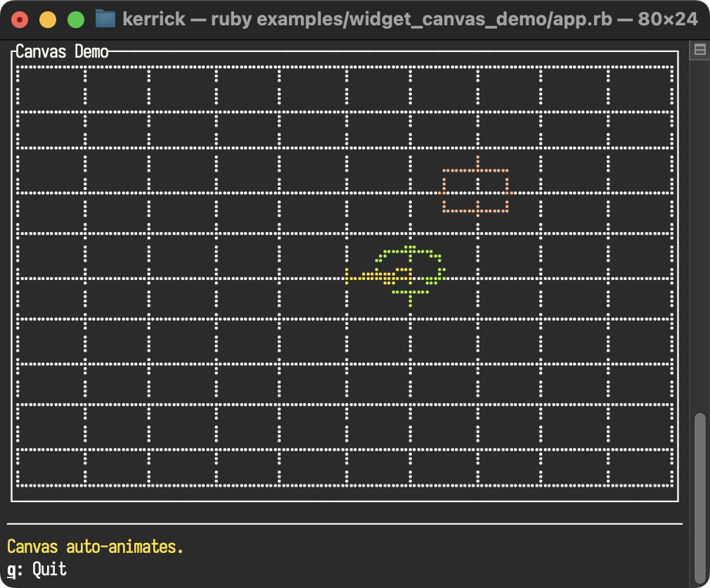Click the green zoom window button
710x588 pixels.
pos(76,20)
